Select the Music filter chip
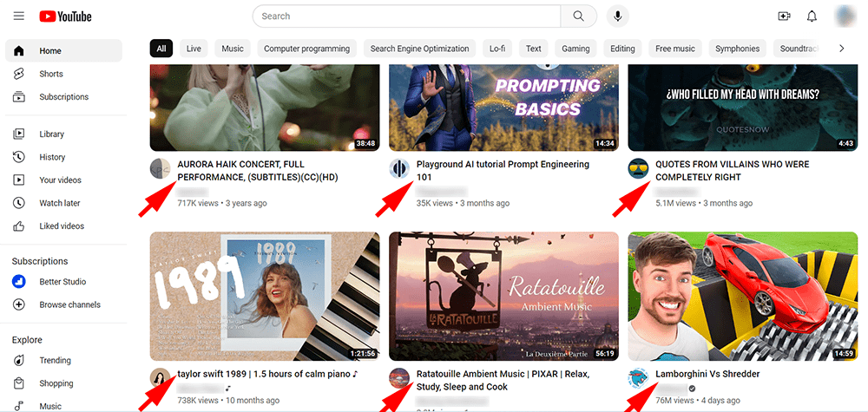The image size is (868, 412). click(x=233, y=49)
